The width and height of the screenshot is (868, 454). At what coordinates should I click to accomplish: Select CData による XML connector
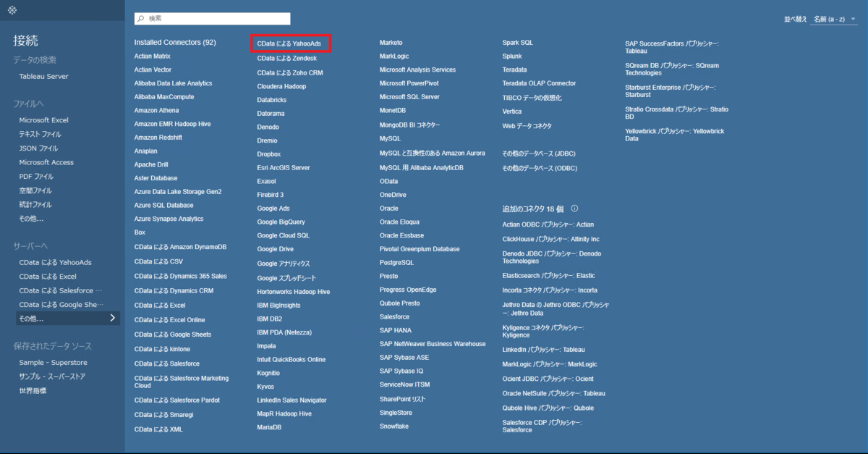click(x=158, y=429)
